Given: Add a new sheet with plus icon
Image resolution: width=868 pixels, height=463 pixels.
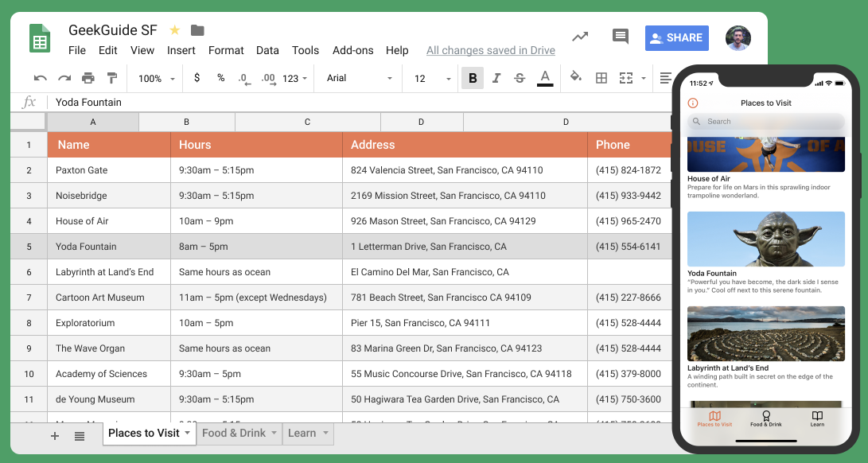Looking at the screenshot, I should [54, 436].
